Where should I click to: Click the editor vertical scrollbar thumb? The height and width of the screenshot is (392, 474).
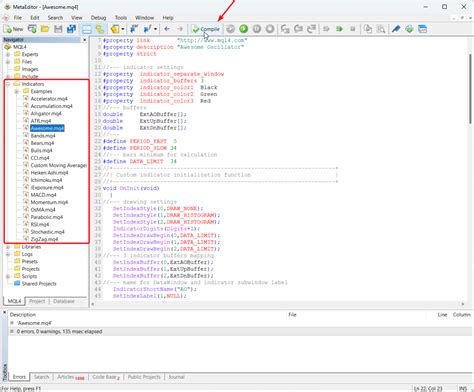(x=470, y=88)
